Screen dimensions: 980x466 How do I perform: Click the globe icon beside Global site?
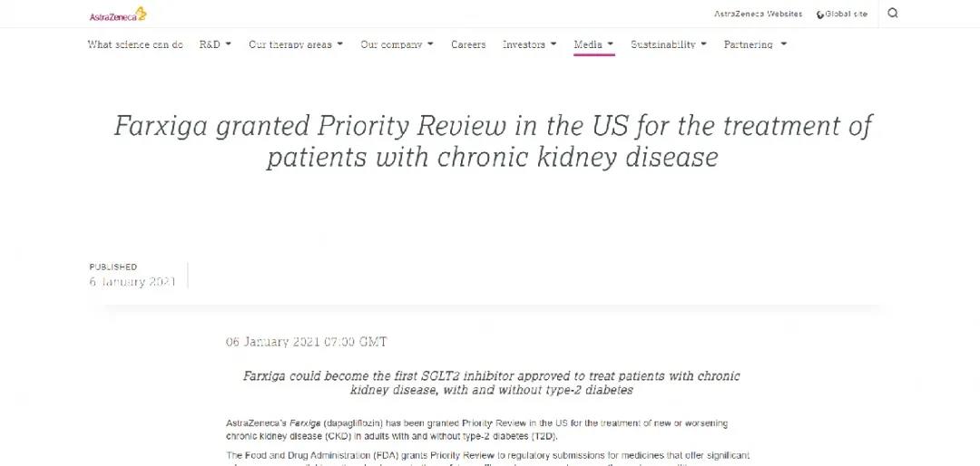[x=820, y=15]
